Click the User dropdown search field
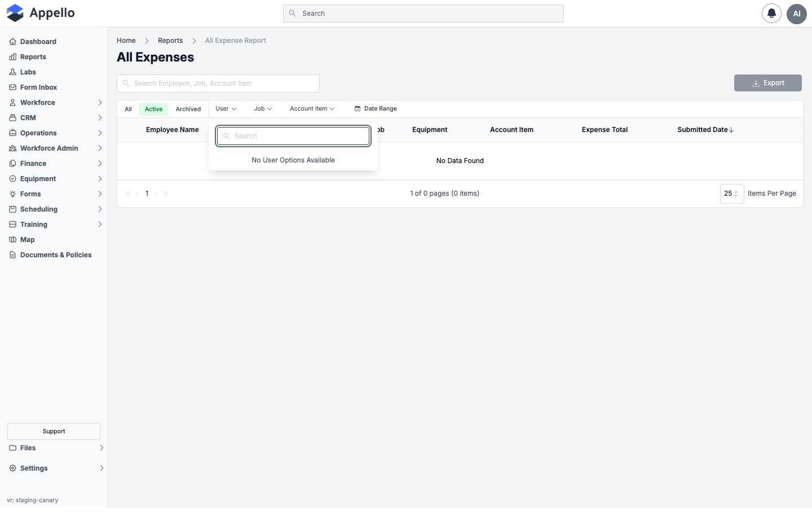Viewport: 812px width, 518px height. tap(293, 136)
